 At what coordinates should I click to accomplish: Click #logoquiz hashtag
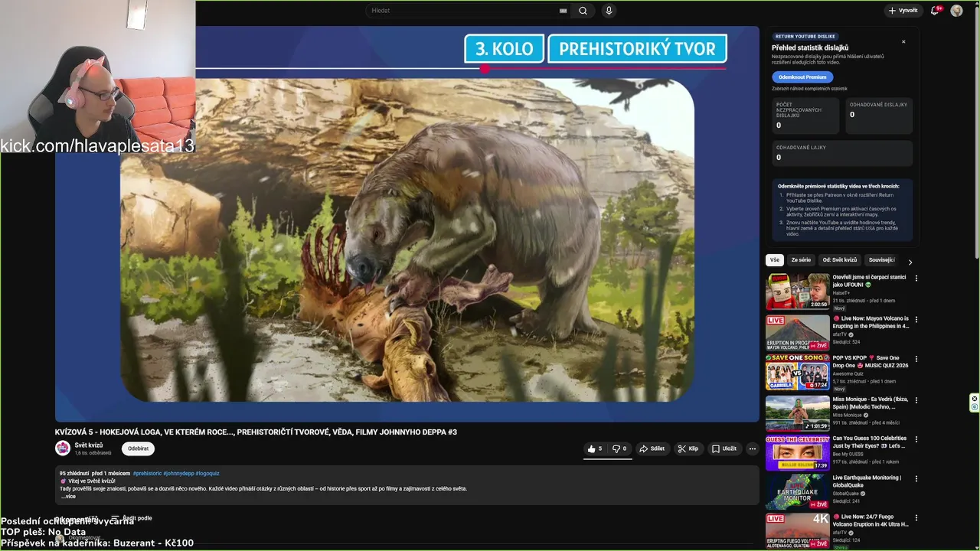207,474
